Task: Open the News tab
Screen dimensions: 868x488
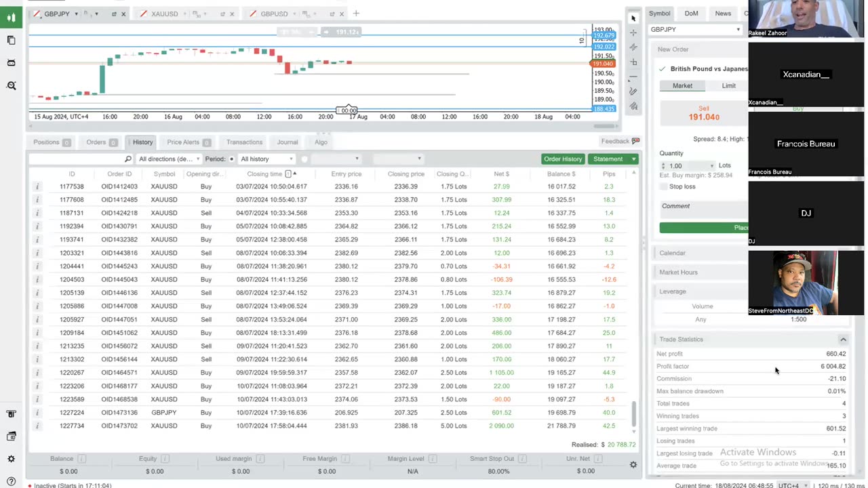Action: [x=723, y=13]
